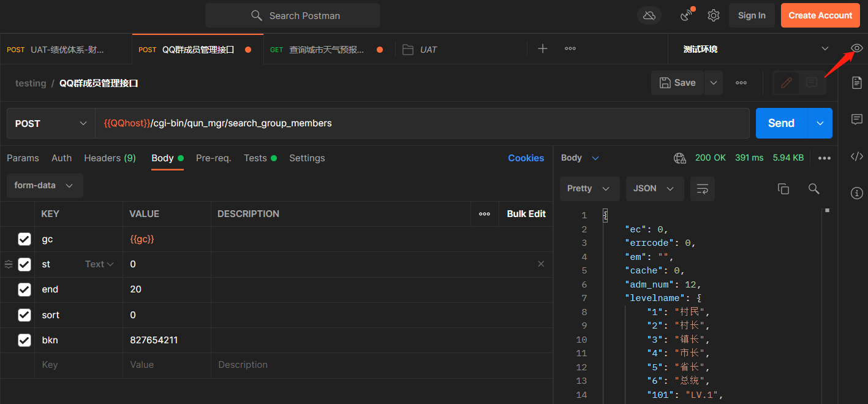Expand the Save button arrow dropdown
Screen dimensions: 868x404
(713, 83)
